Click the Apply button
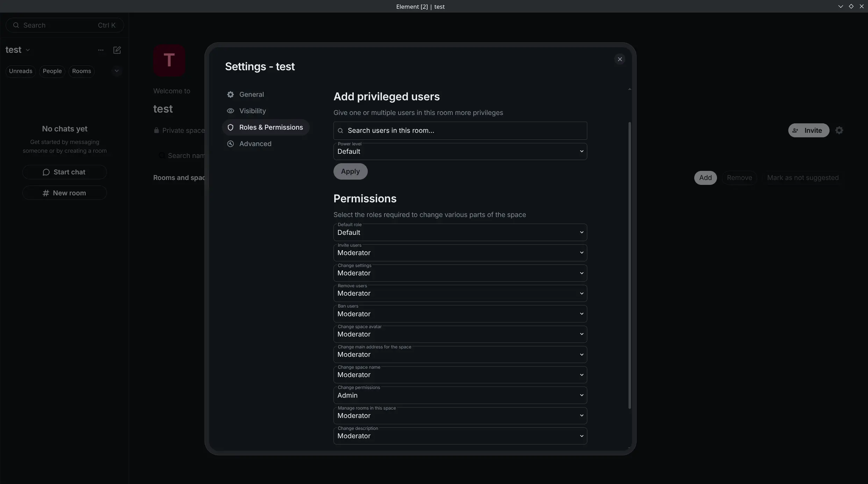 350,171
